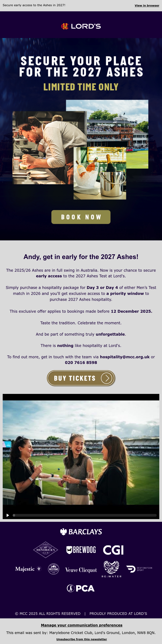Click the Destination Sport logo
Image resolution: width=162 pixels, height=644 pixels.
(x=139, y=569)
